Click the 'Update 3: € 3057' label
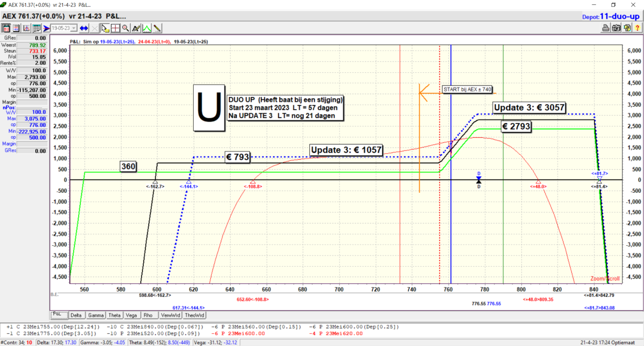644x346 pixels. pos(529,107)
